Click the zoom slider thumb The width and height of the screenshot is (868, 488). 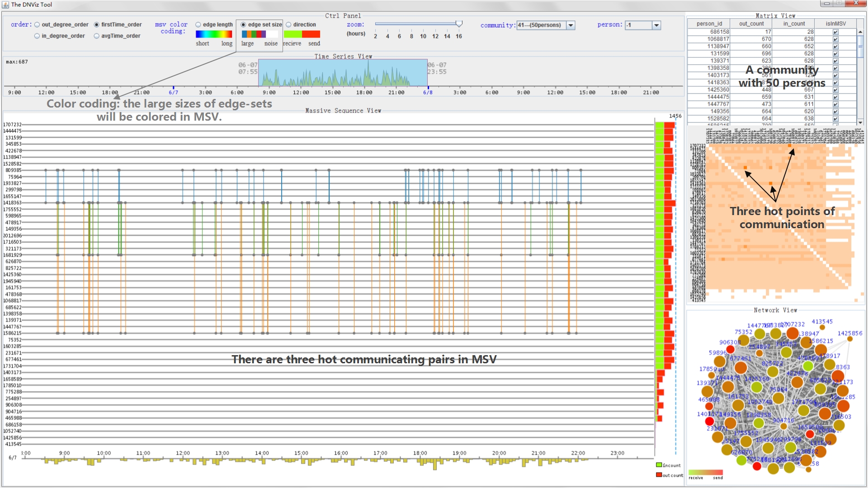point(459,23)
